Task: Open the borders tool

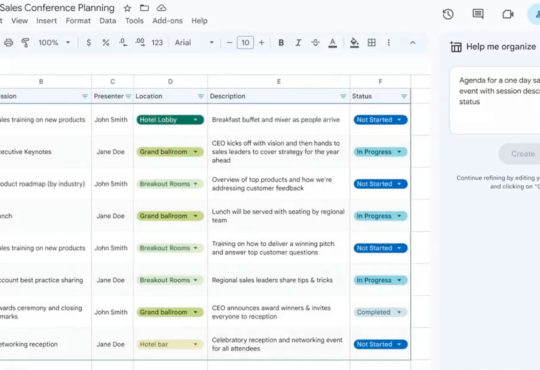Action: 372,43
